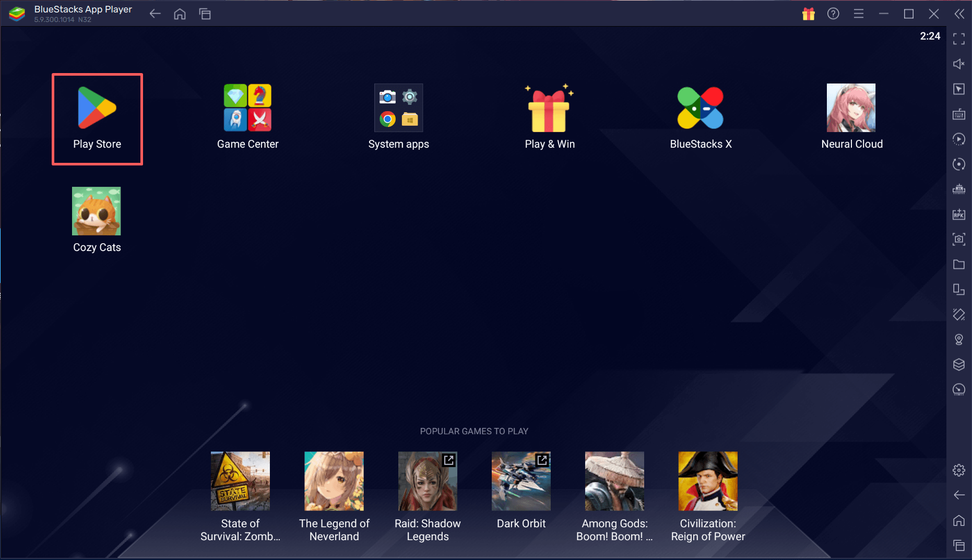Open the Media folder sidebar icon
The image size is (972, 560).
click(959, 264)
